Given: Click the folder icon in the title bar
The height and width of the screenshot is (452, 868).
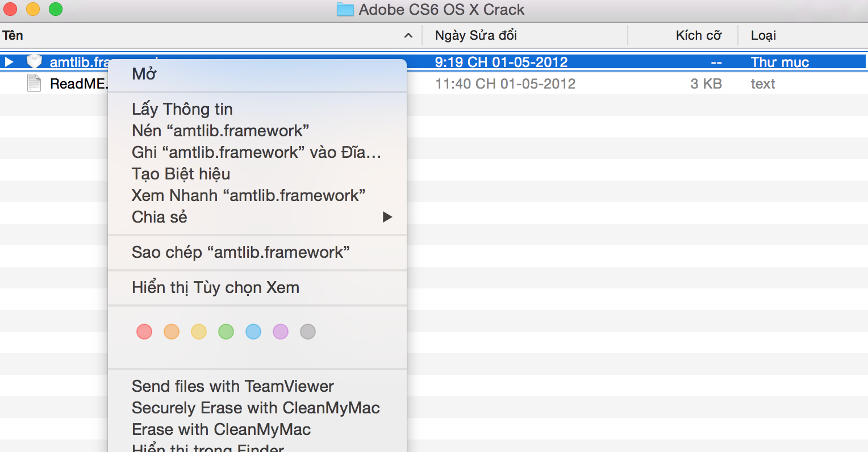Looking at the screenshot, I should pos(345,10).
